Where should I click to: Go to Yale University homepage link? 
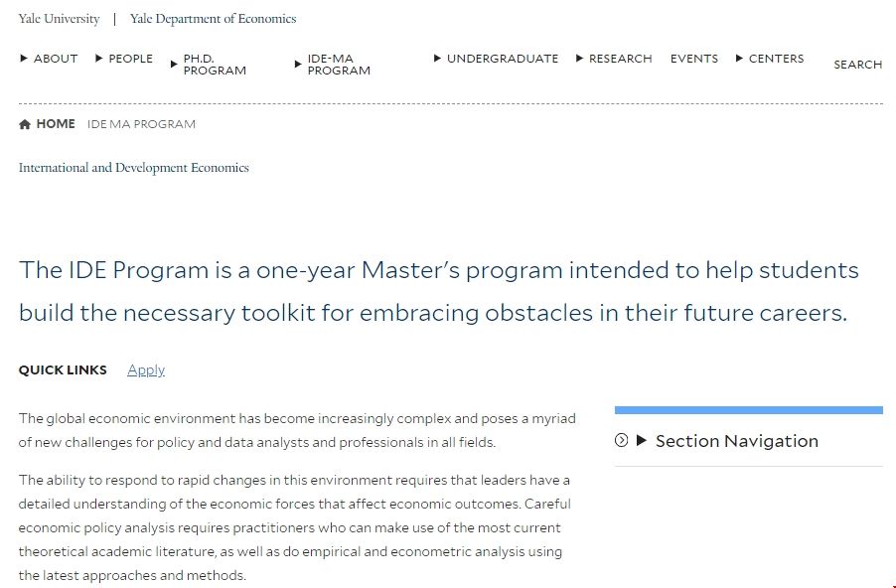59,18
